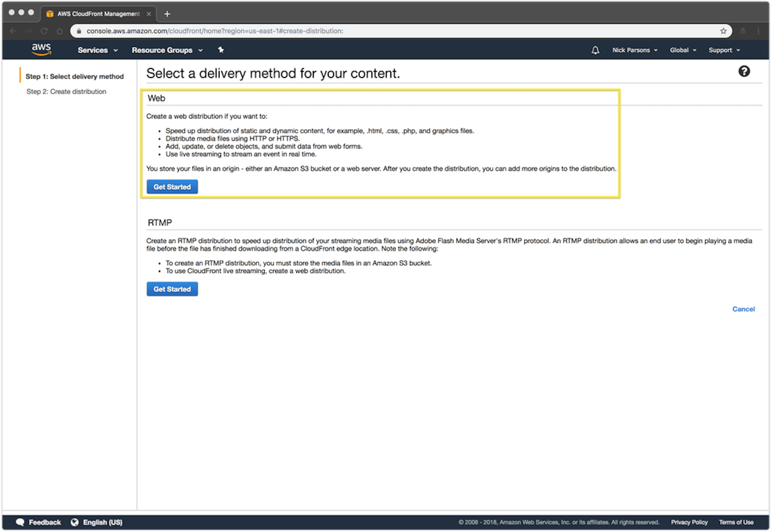The width and height of the screenshot is (771, 532).
Task: Open the Support dropdown menu
Action: (x=724, y=50)
